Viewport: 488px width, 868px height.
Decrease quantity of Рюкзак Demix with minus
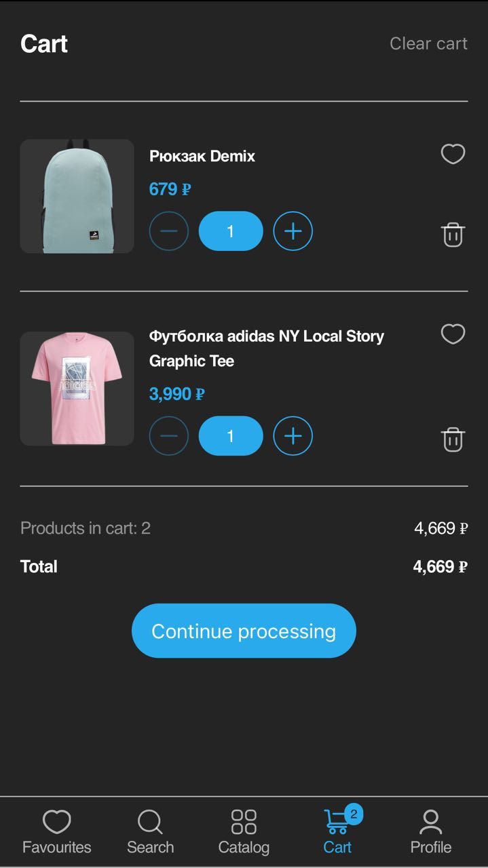click(x=168, y=231)
